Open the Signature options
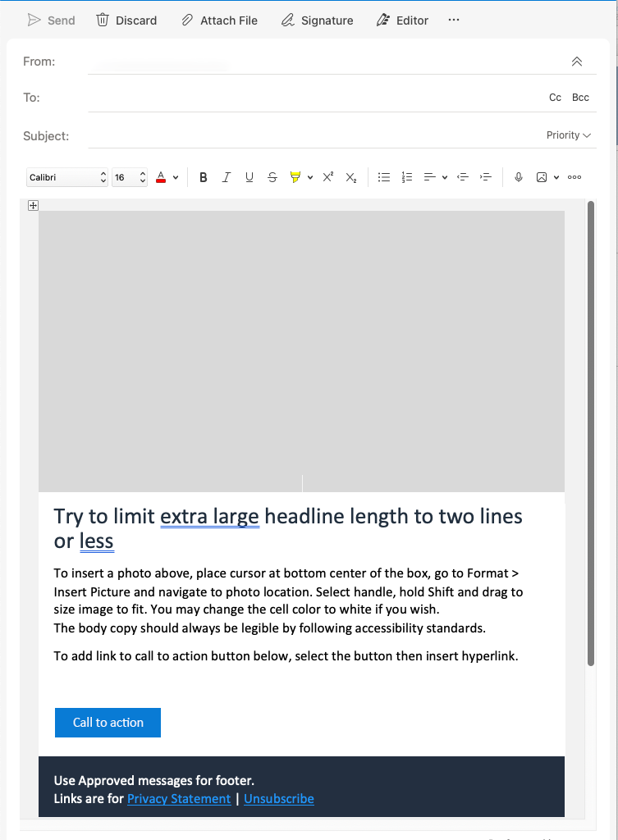Image resolution: width=618 pixels, height=840 pixels. pos(318,21)
